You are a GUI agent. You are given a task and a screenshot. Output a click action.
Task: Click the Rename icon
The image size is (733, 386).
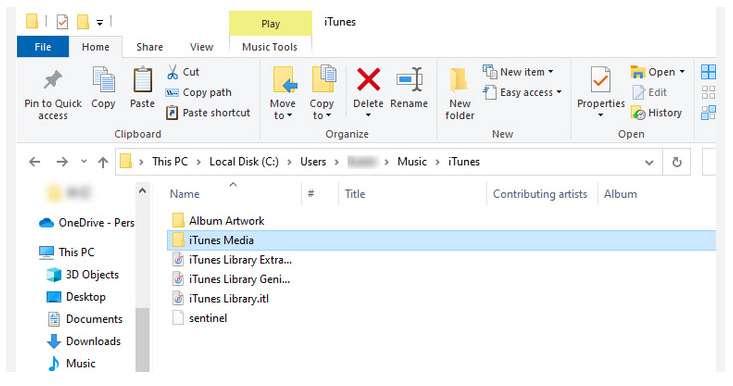409,79
